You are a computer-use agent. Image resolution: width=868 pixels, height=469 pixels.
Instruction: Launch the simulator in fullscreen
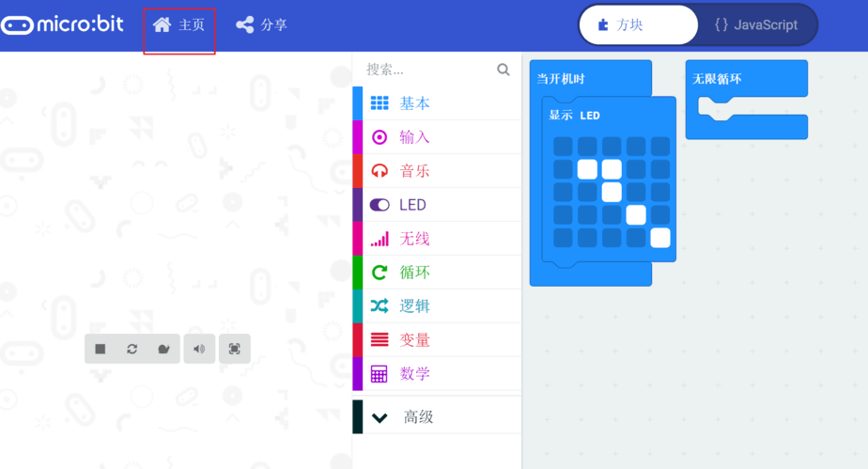click(235, 349)
